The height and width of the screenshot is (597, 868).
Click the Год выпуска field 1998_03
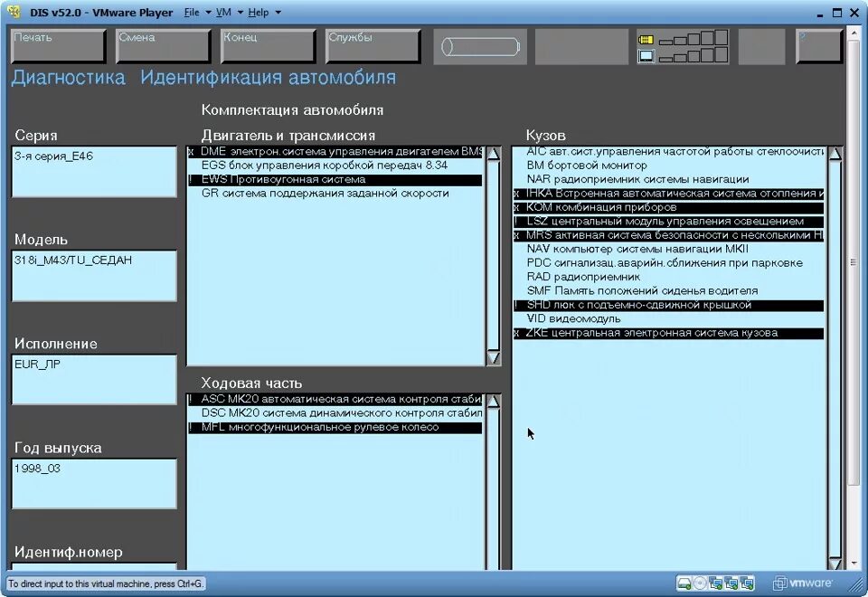[94, 484]
